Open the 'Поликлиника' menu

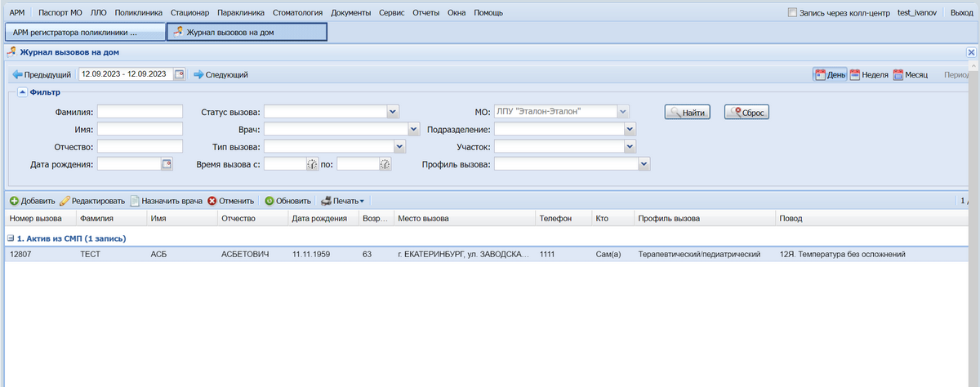(138, 13)
